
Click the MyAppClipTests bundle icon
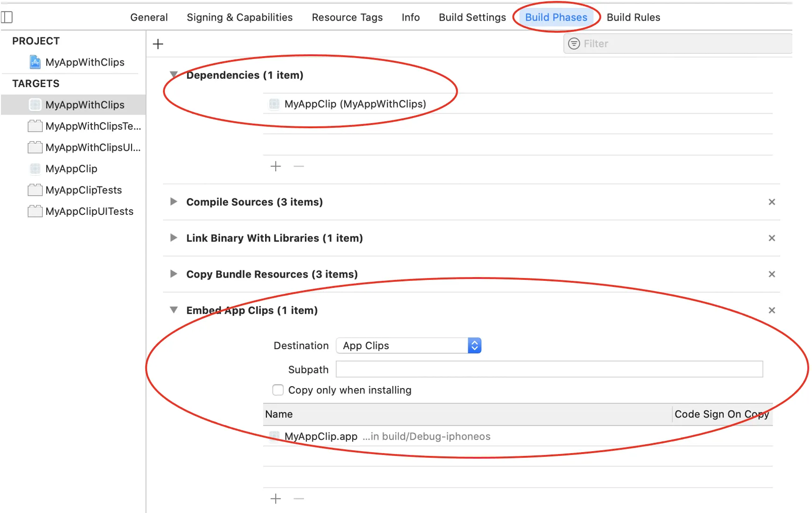35,190
